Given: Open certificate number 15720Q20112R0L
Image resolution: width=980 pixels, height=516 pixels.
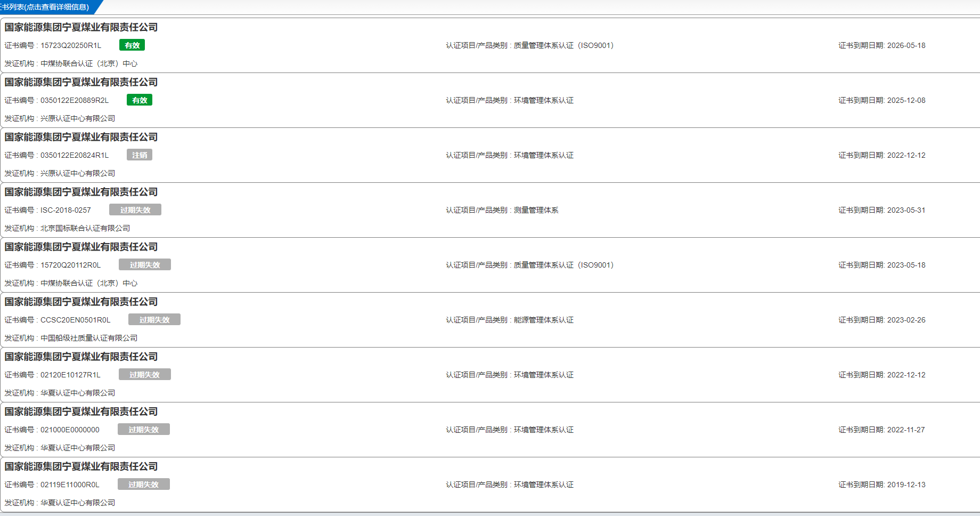Looking at the screenshot, I should click(70, 265).
